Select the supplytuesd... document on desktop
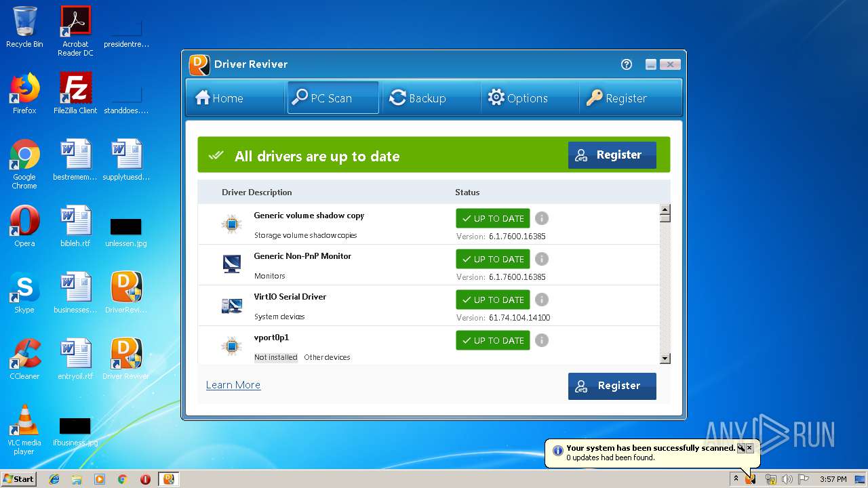Viewport: 868px width, 488px height. (x=126, y=160)
